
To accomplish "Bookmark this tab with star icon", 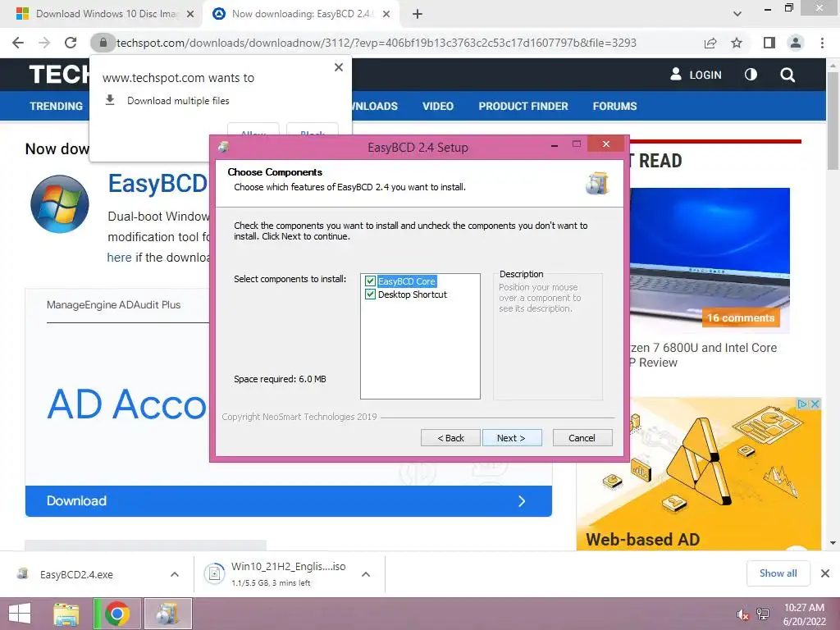I will coord(737,43).
